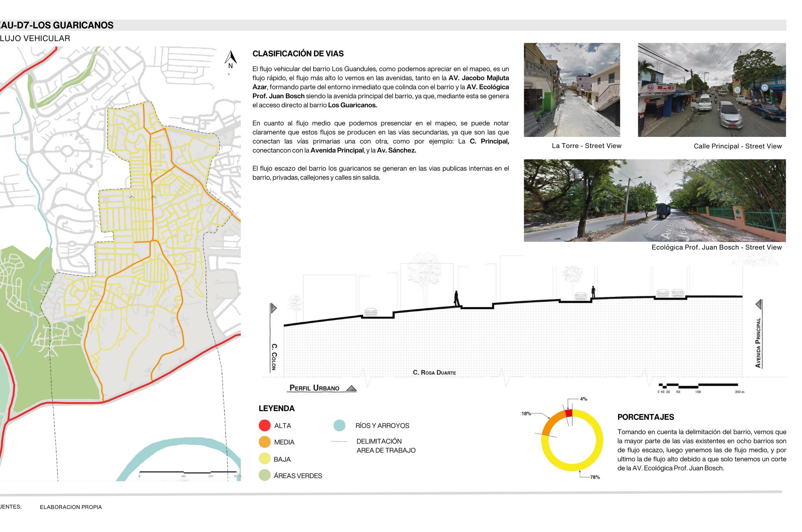Click the CLASIFICACIÓN DE VIAS heading
802x532 pixels.
(x=298, y=54)
